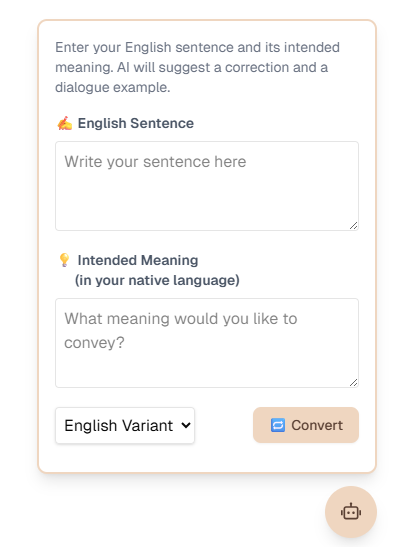Click the chevron arrow on English Variant
Image resolution: width=393 pixels, height=547 pixels.
click(186, 425)
